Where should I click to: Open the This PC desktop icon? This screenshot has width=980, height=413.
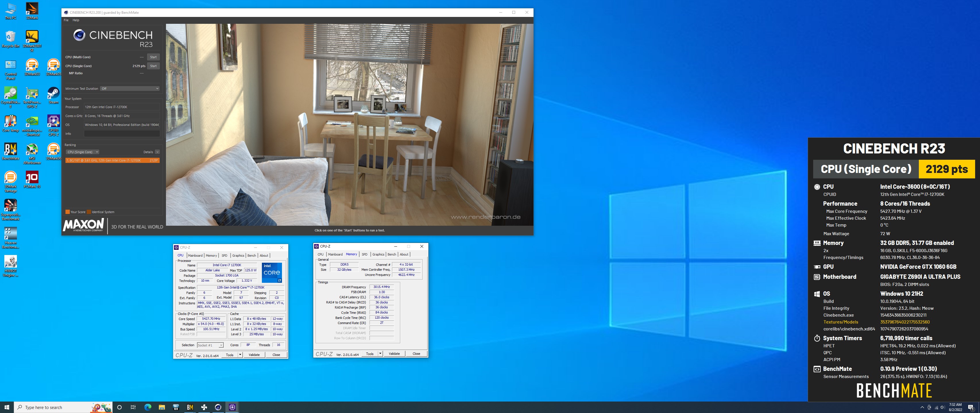[x=10, y=11]
